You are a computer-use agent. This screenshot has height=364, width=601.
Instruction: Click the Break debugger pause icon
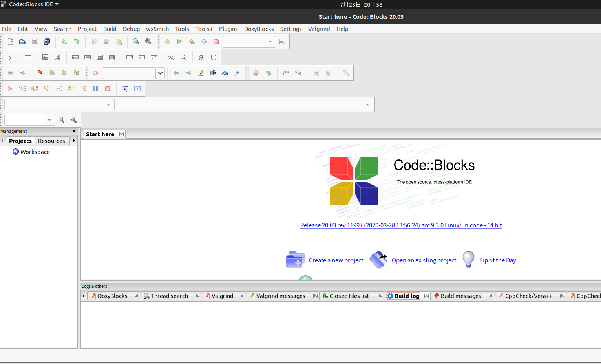pyautogui.click(x=95, y=89)
